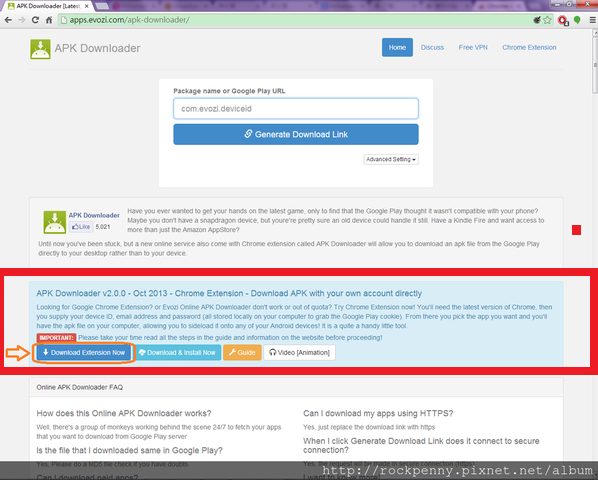Open the Chrome menu hamburger icon

tap(592, 20)
